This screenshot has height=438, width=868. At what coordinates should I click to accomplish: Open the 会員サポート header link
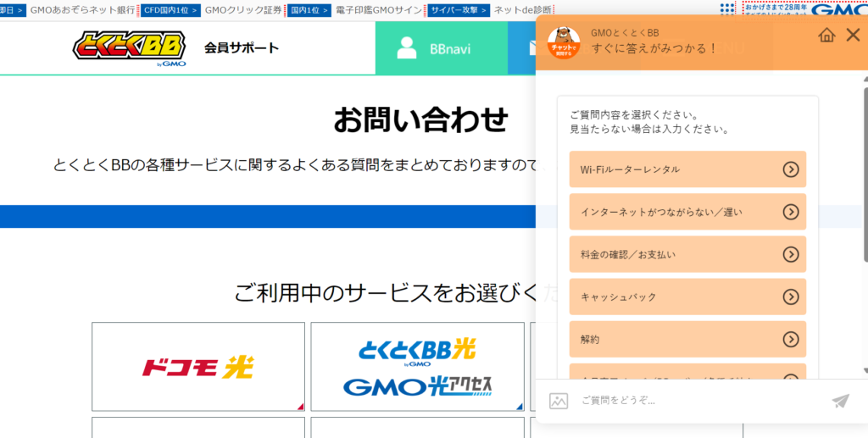[x=241, y=47]
